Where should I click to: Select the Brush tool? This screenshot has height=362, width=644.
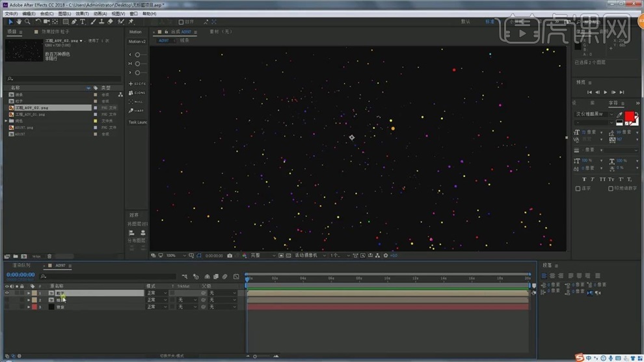92,21
